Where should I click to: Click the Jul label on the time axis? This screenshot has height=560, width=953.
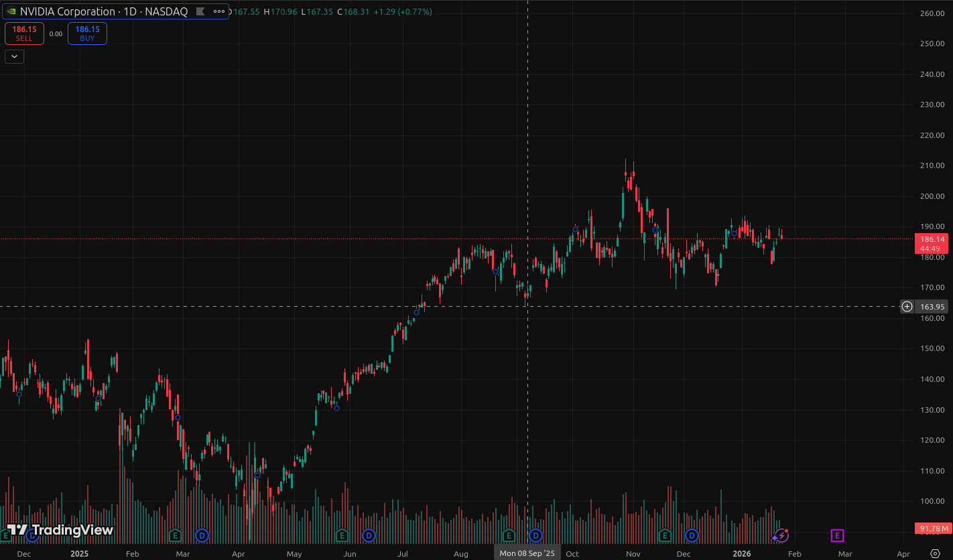(x=403, y=554)
